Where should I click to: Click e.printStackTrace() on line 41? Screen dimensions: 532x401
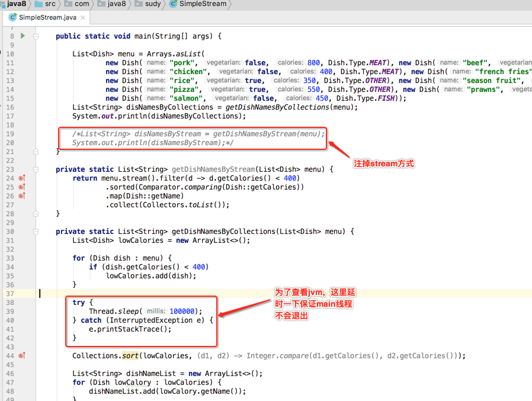pyautogui.click(x=130, y=329)
